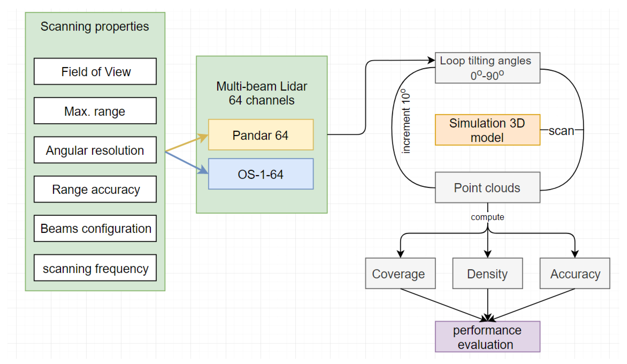Select the increment 10° rotated label
The height and width of the screenshot is (364, 627).
(x=406, y=121)
